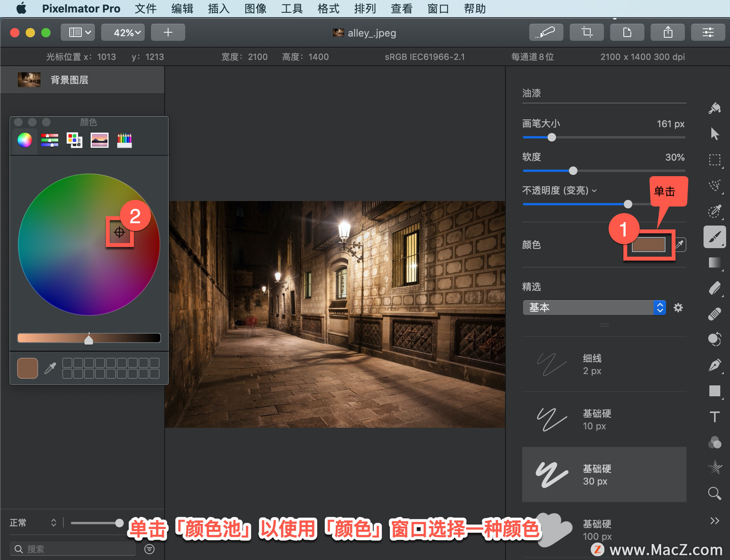Click the eyedropper in Colors window
Screen dimensions: 730x560
(x=50, y=368)
